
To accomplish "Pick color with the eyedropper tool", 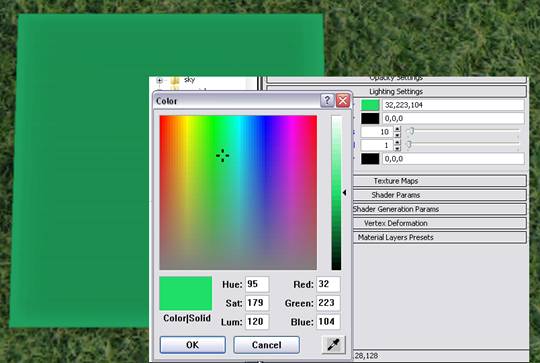I will (x=333, y=345).
